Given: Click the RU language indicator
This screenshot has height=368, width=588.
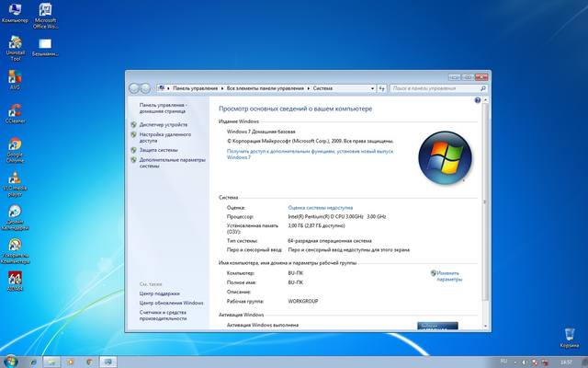Looking at the screenshot, I should tap(503, 362).
